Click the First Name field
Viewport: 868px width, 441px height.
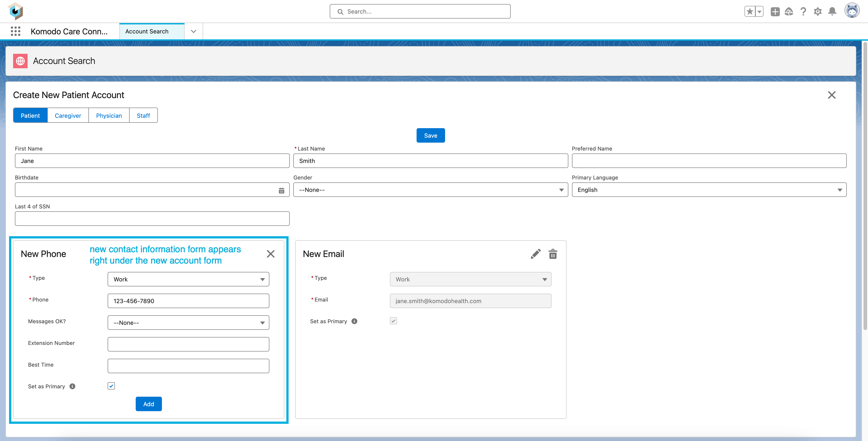[x=152, y=161]
